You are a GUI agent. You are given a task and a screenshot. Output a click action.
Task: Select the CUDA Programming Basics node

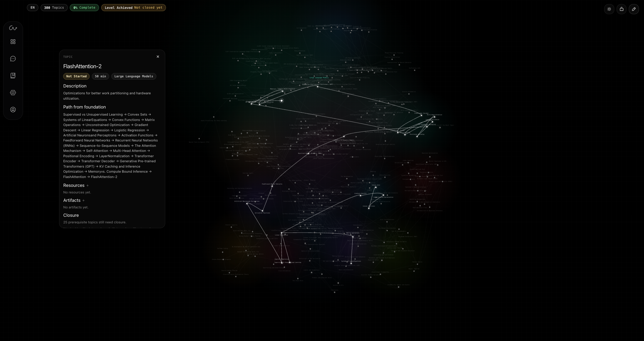pyautogui.click(x=238, y=83)
